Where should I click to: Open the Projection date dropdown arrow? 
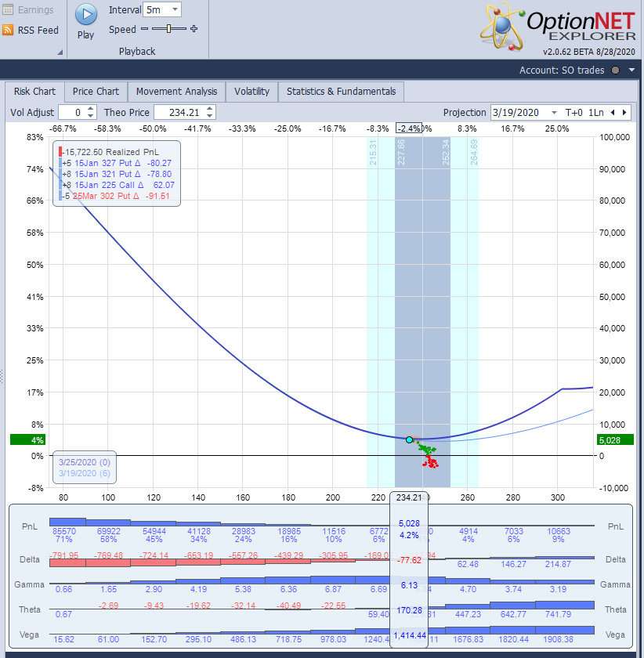click(554, 113)
